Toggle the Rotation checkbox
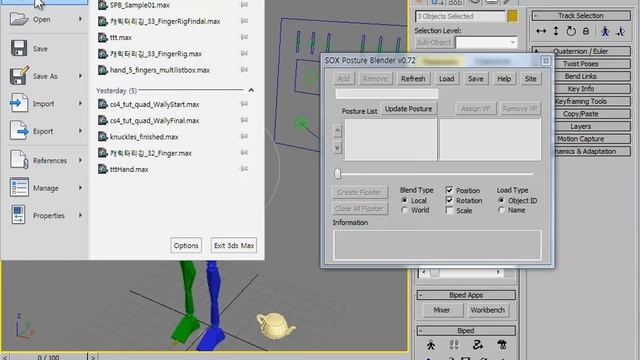Screen dimensions: 640x360 (449, 200)
